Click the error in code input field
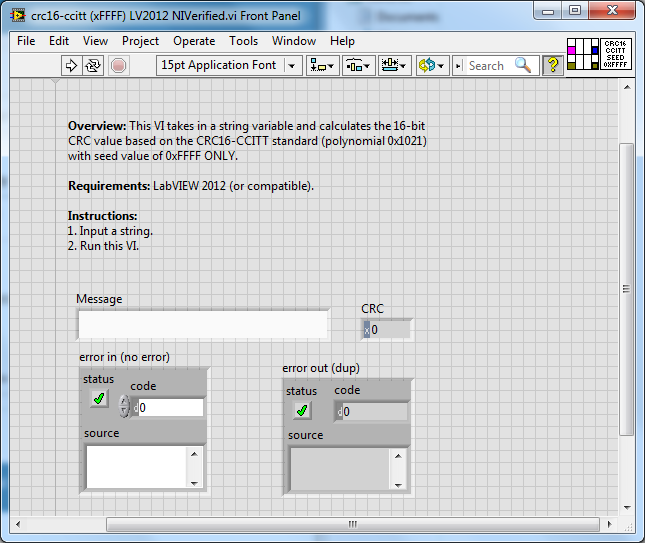Screen dimensions: 645x543 171,408
